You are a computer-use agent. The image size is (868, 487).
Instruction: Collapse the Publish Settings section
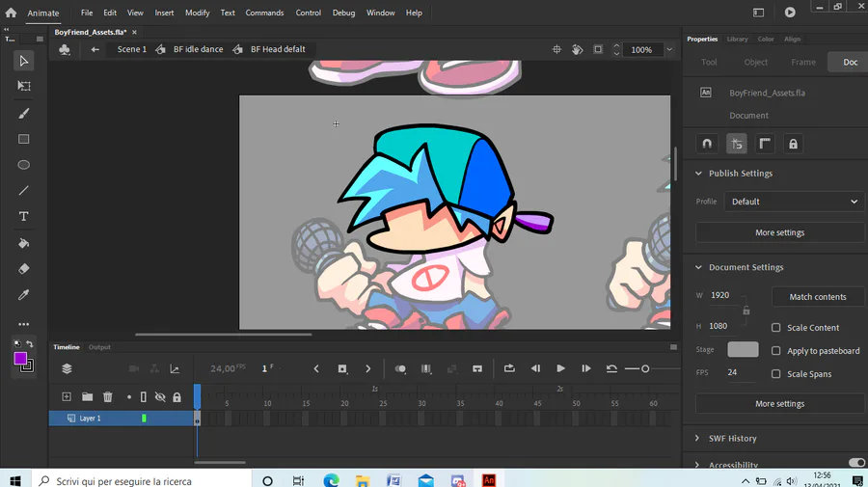pyautogui.click(x=698, y=174)
